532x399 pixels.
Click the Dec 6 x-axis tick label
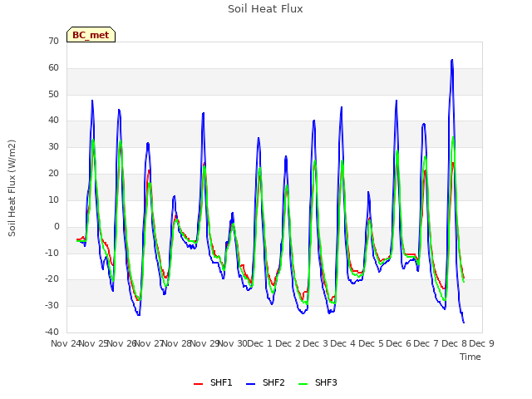[x=398, y=343]
